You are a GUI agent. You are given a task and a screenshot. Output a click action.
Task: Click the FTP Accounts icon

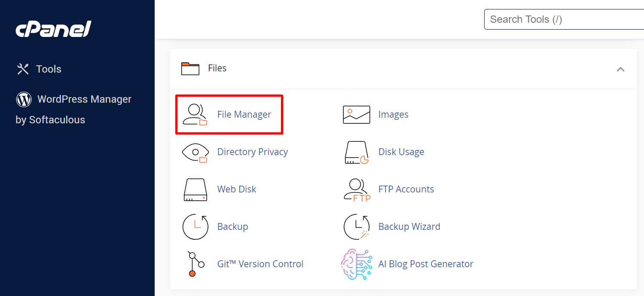coord(357,190)
